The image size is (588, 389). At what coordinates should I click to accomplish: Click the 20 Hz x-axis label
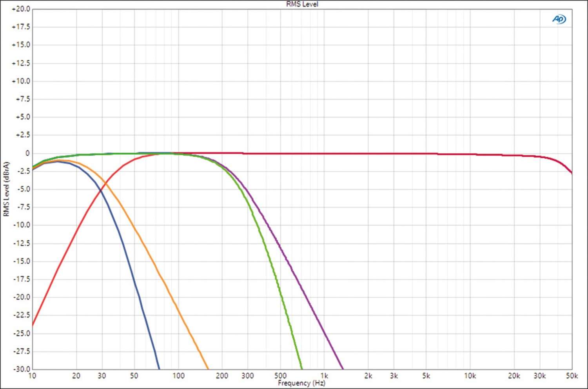click(76, 376)
